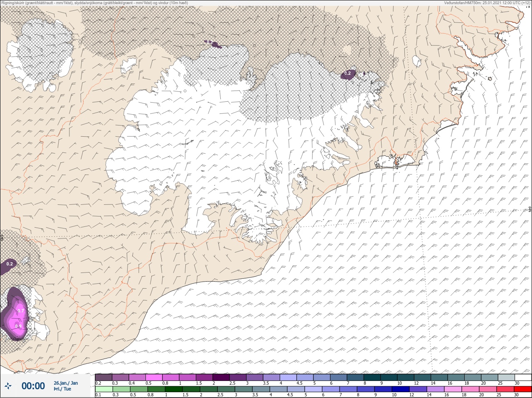532x398 pixels.
Task: Click the 0.2 label on the eastern glacier patch
Action: click(x=348, y=74)
